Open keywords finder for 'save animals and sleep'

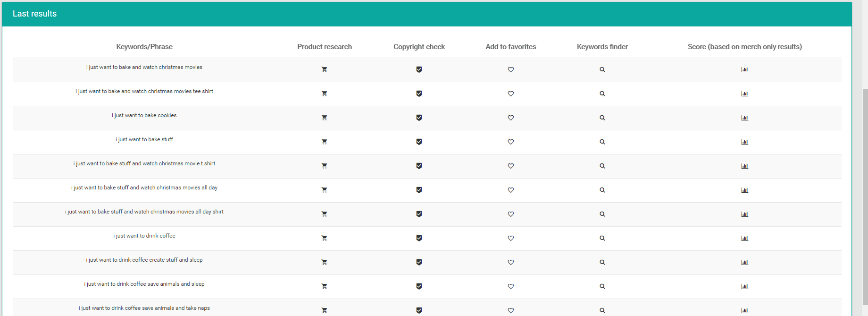[x=602, y=286]
